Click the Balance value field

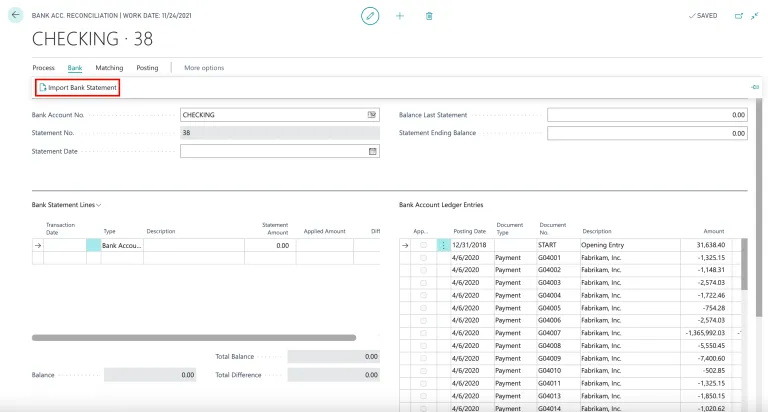pyautogui.click(x=150, y=375)
